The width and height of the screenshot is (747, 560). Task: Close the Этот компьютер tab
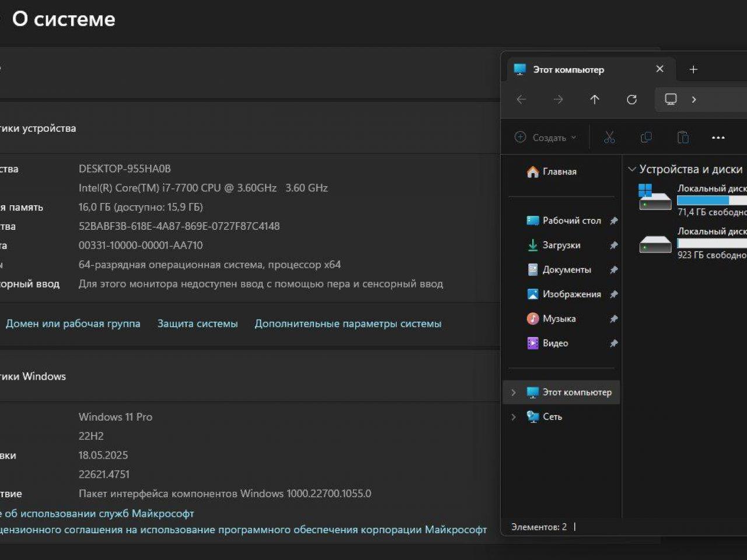[x=659, y=69]
